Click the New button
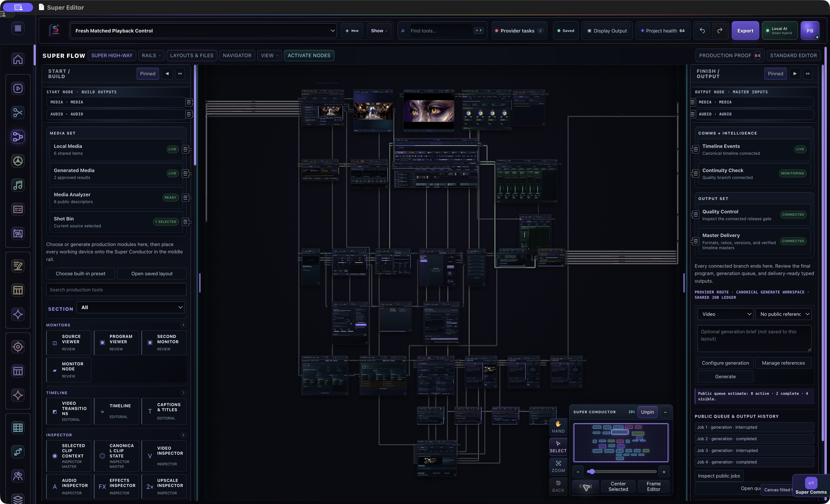The width and height of the screenshot is (830, 504). coord(352,31)
